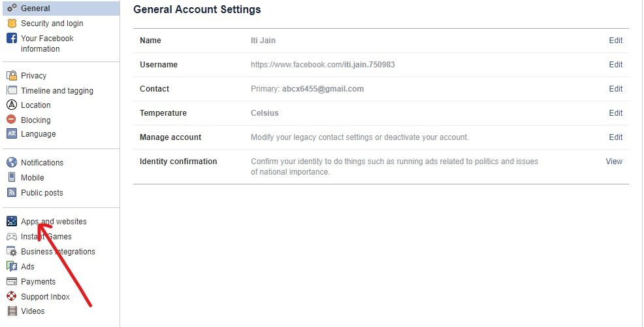This screenshot has height=327, width=644.
Task: Click the Name row label
Action: point(150,41)
